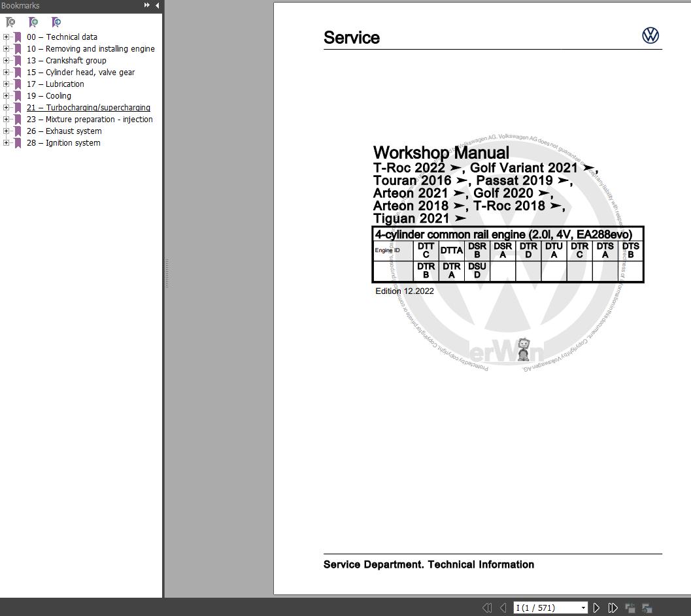Jump to last page using double-arrow icon

(613, 608)
